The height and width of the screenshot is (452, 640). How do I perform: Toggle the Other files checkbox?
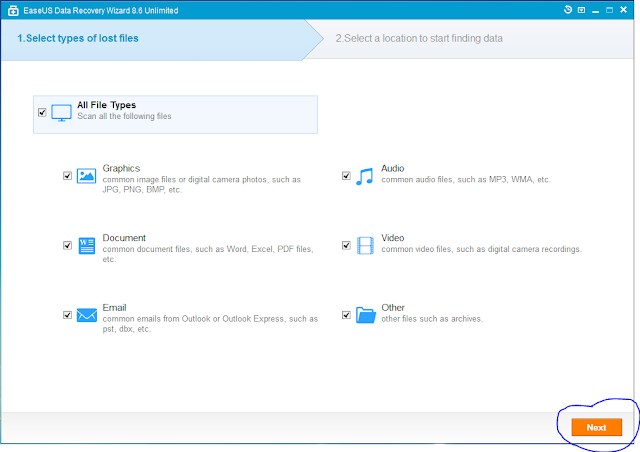point(346,315)
